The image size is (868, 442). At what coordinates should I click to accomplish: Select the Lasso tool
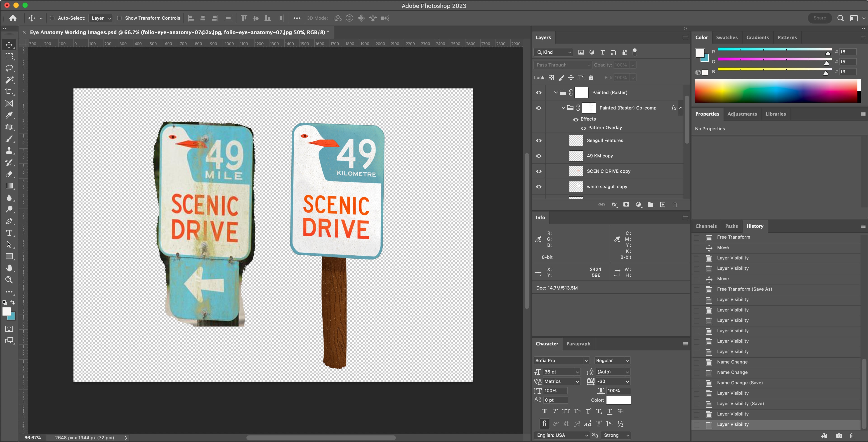point(9,68)
